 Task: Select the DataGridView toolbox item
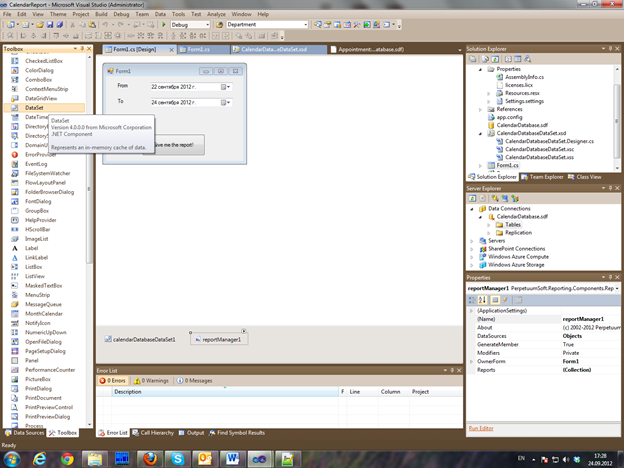click(41, 98)
